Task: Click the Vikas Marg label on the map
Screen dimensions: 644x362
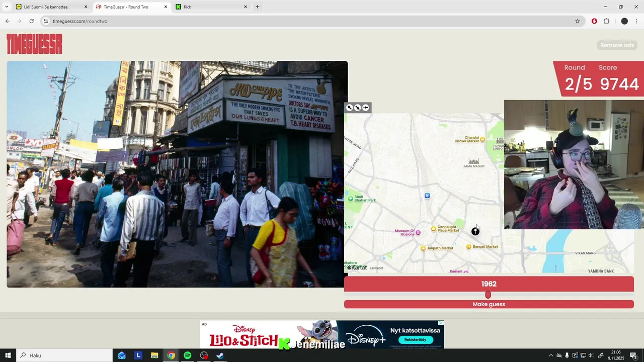Action: tap(585, 253)
